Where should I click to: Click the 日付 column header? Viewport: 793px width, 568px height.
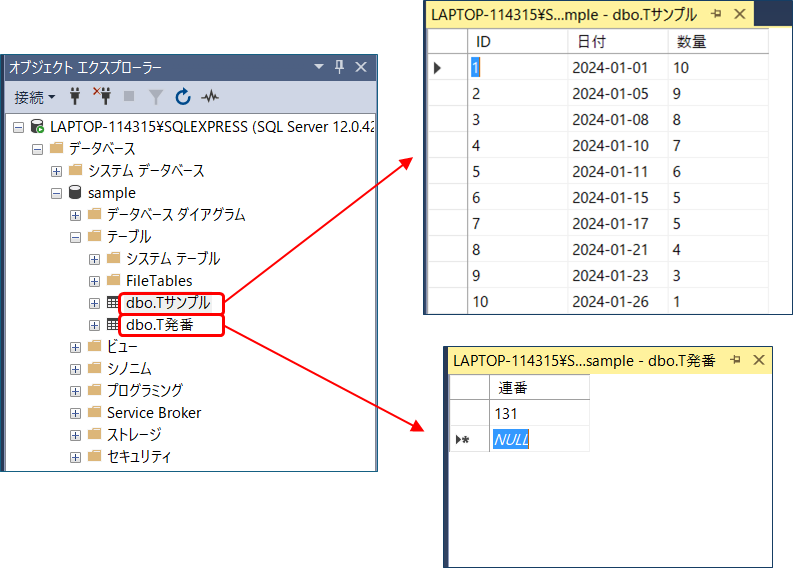point(618,41)
